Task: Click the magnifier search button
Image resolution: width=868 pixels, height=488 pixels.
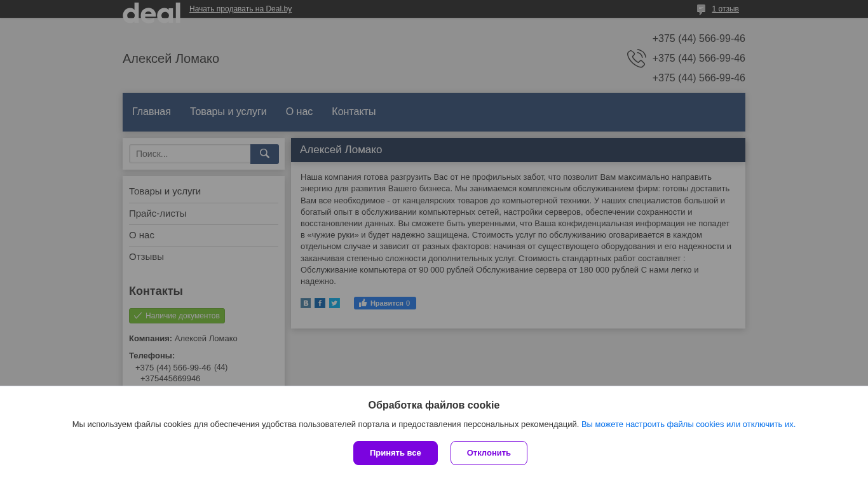Action: [264, 154]
